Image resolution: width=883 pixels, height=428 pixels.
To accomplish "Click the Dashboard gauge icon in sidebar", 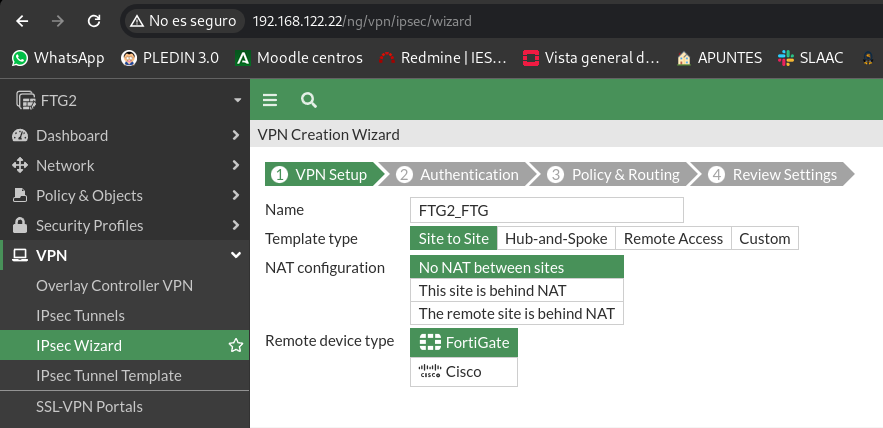I will coord(20,136).
